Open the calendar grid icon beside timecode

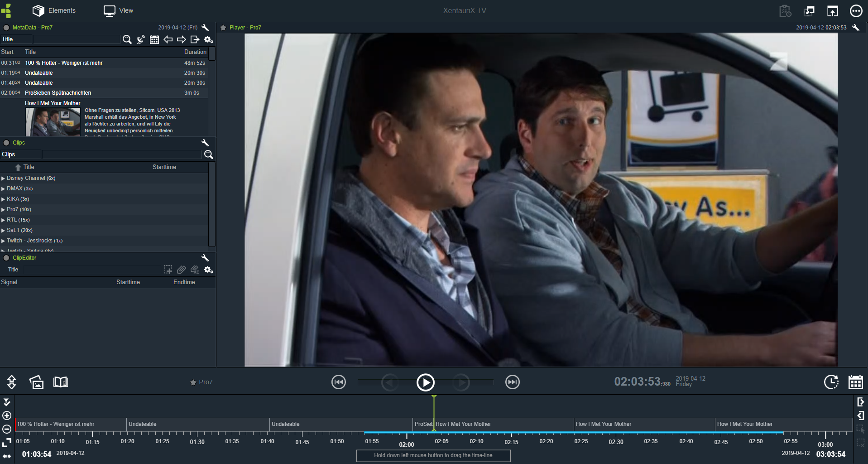[x=855, y=382]
